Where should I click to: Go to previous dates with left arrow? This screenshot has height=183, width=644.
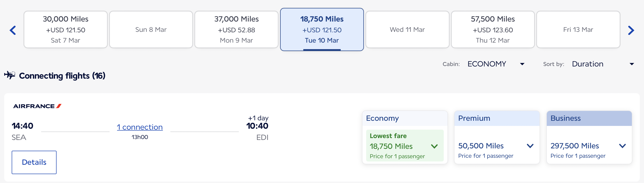coord(13,30)
